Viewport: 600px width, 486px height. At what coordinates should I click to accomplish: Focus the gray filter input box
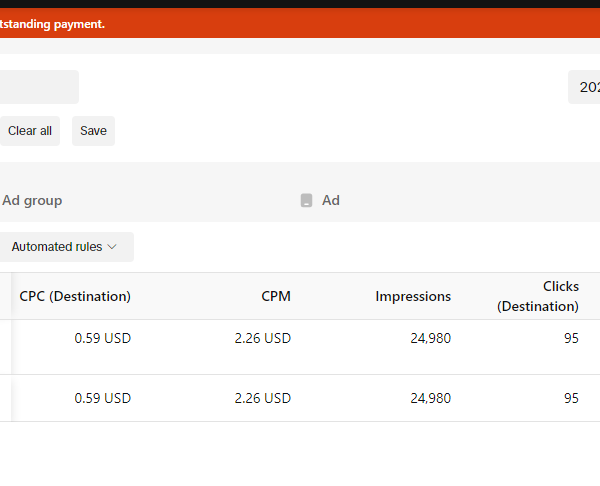[x=39, y=87]
